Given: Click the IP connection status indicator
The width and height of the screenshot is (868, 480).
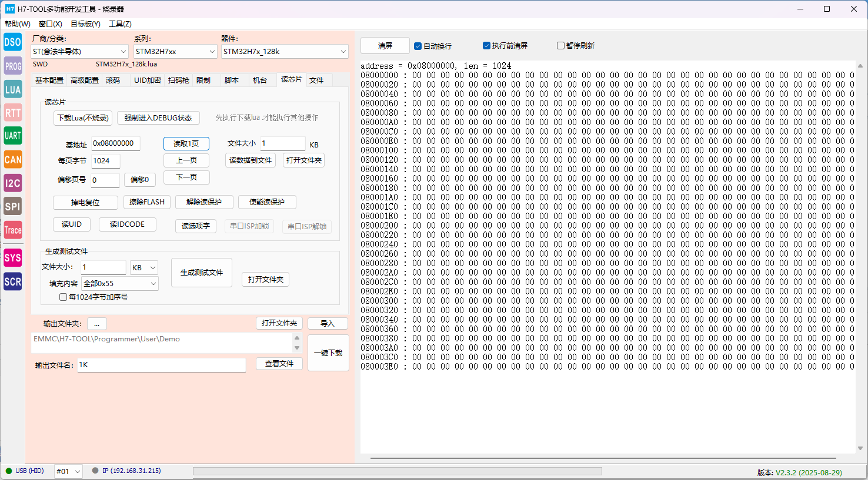Looking at the screenshot, I should click(x=126, y=471).
